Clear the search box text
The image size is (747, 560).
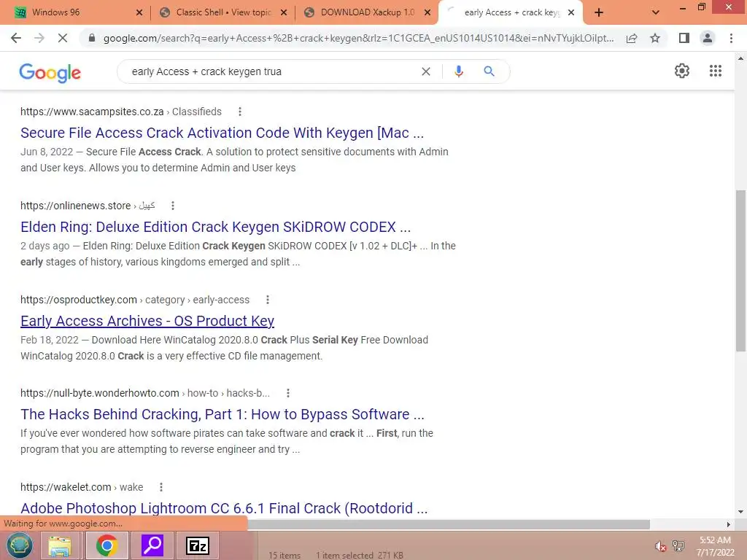[x=426, y=71]
